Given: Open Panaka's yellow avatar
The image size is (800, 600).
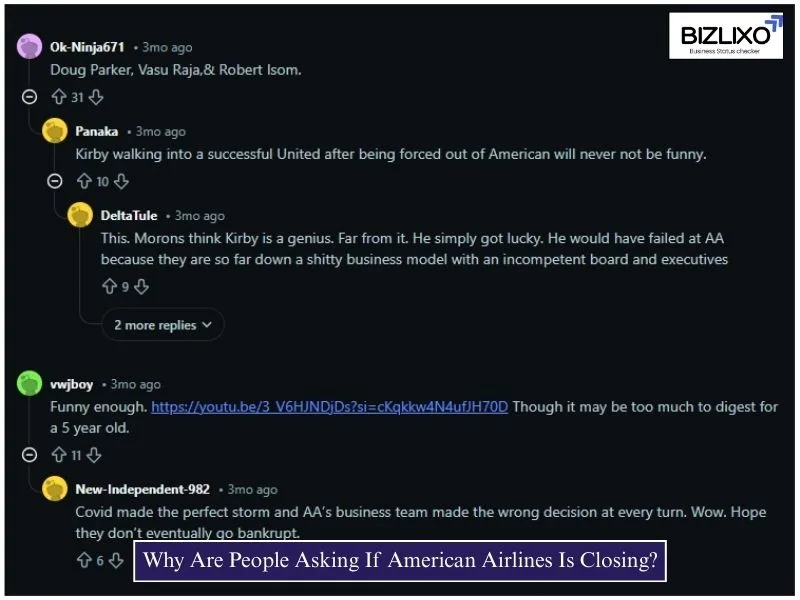Looking at the screenshot, I should [54, 131].
